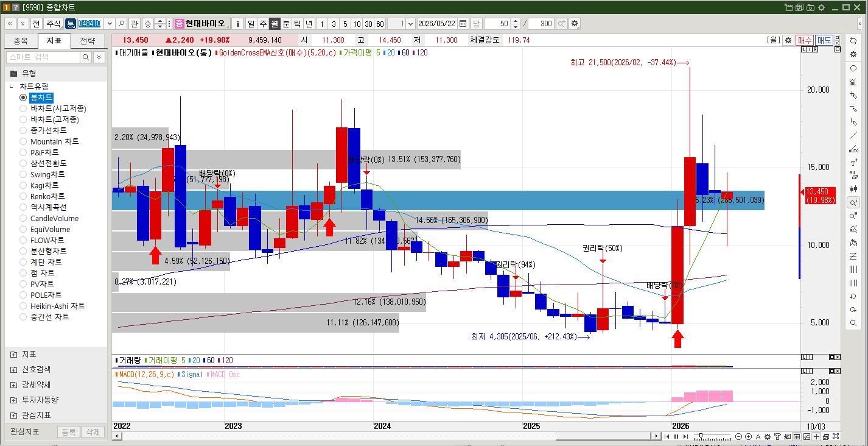
Task: Select the 봉차트 chart type radio
Action: (23, 97)
